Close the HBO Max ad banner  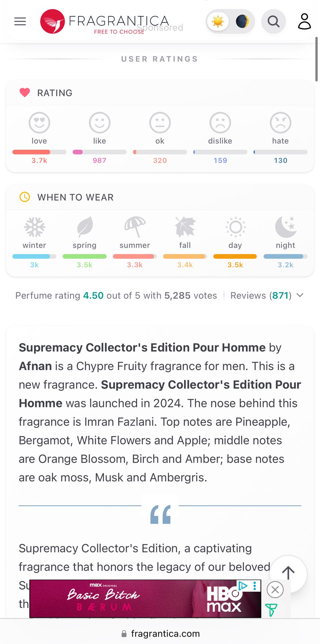pyautogui.click(x=275, y=590)
